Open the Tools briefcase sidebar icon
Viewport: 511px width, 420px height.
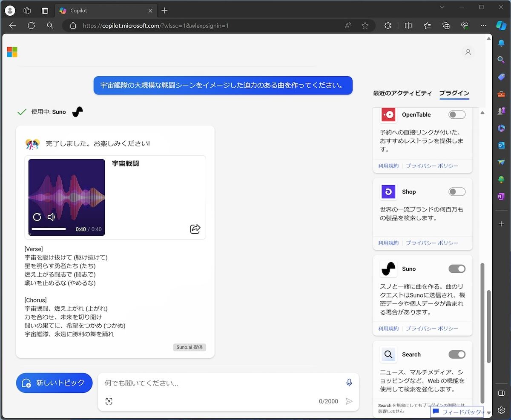pos(501,94)
